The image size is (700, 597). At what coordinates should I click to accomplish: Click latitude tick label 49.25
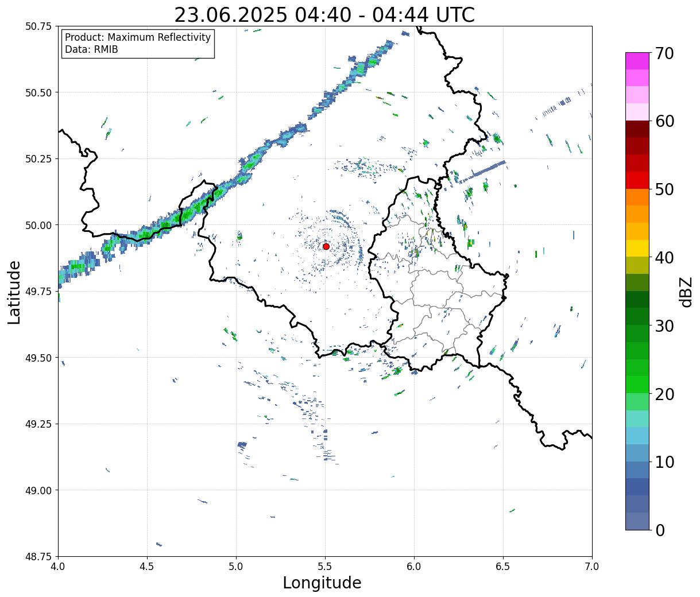(38, 424)
